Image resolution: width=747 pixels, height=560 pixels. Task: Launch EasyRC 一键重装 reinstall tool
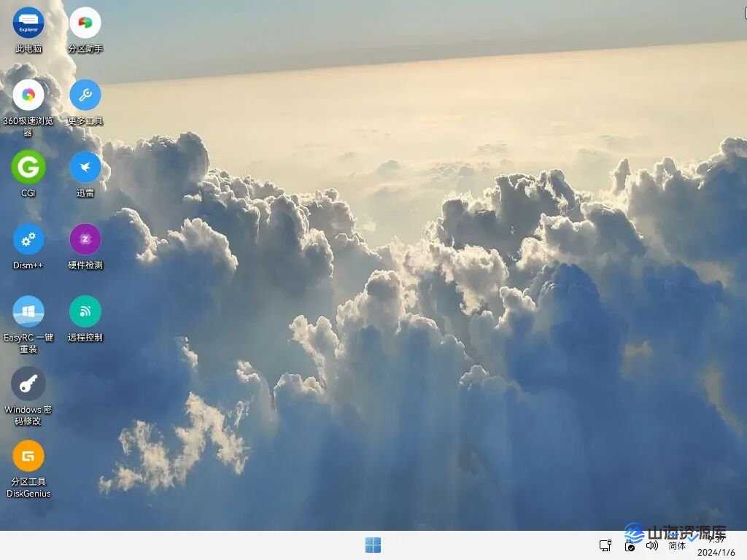click(x=28, y=314)
